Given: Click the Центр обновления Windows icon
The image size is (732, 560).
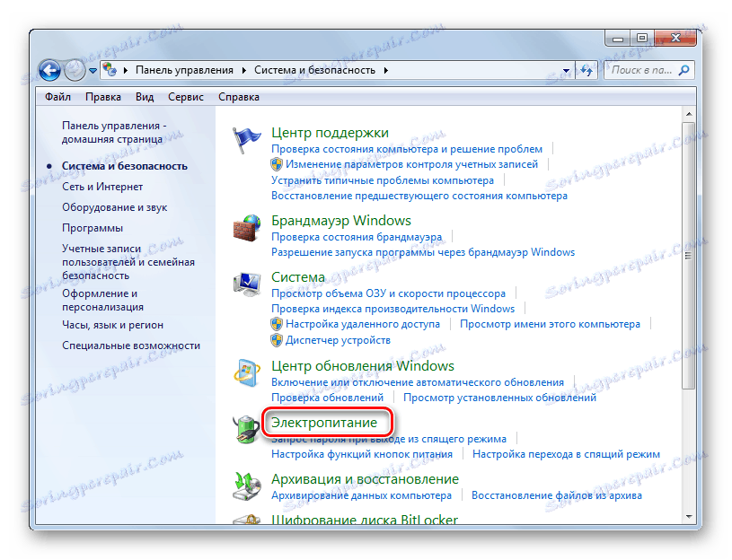Looking at the screenshot, I should (246, 372).
